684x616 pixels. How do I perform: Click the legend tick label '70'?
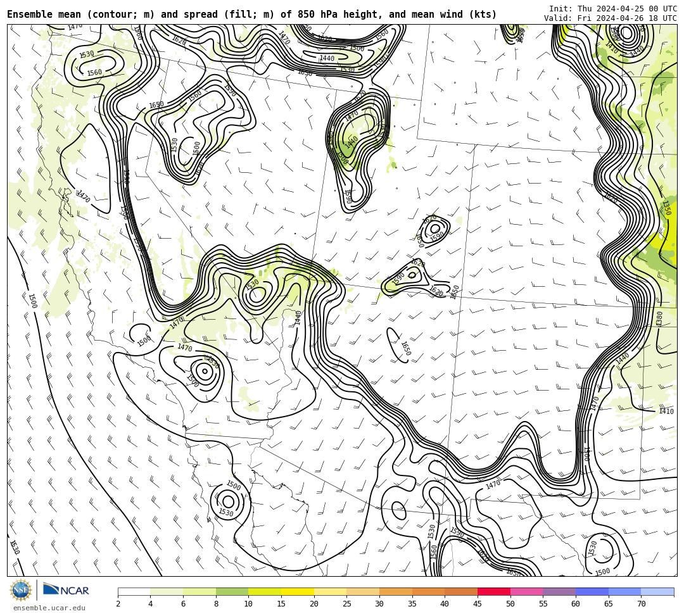tap(641, 604)
